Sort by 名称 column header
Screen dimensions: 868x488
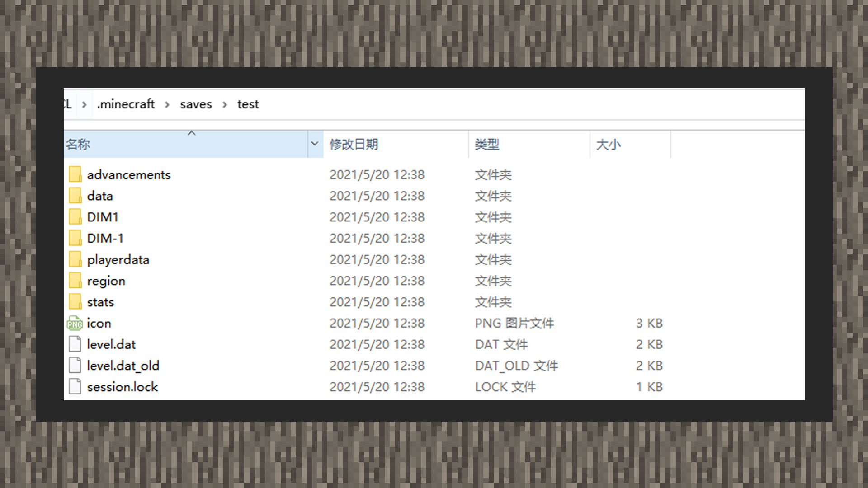coord(186,144)
